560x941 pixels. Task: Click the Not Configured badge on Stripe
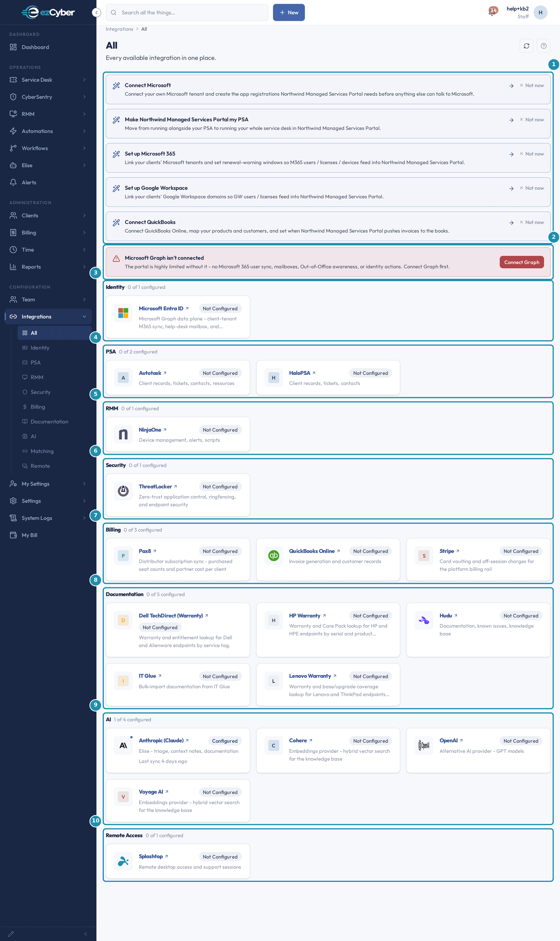pos(521,551)
